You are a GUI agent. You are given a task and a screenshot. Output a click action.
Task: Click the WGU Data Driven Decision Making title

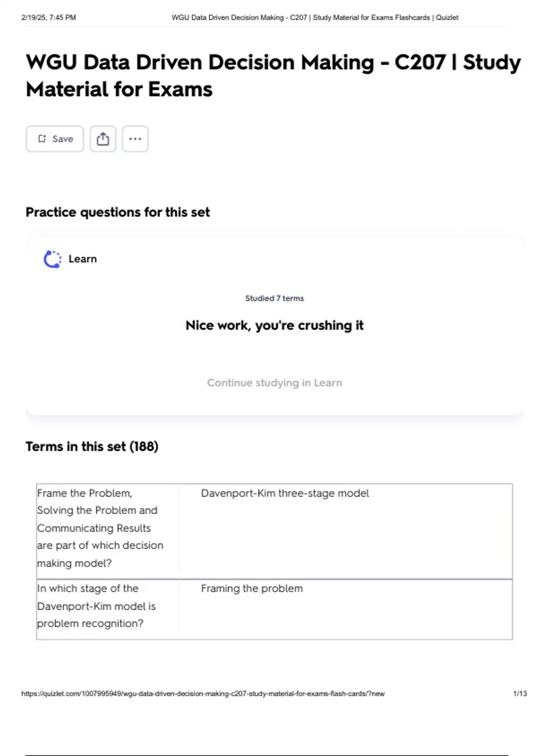click(273, 76)
